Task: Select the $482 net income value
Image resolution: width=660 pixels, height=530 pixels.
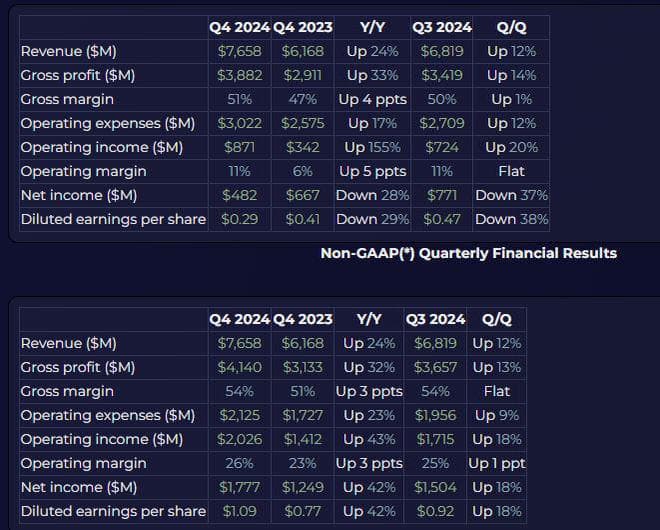Action: coord(239,195)
